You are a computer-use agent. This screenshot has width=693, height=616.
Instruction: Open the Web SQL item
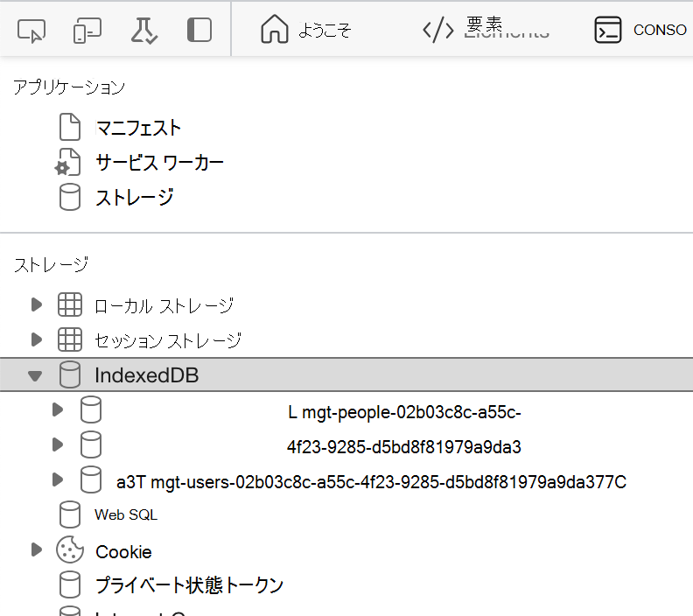pyautogui.click(x=126, y=514)
